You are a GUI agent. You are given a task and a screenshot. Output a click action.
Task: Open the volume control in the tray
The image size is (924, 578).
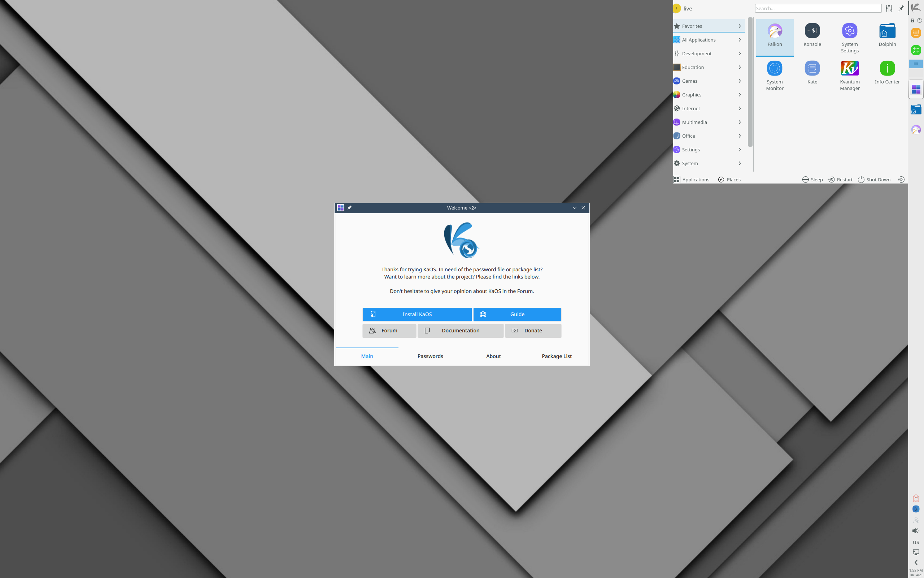coord(916,531)
